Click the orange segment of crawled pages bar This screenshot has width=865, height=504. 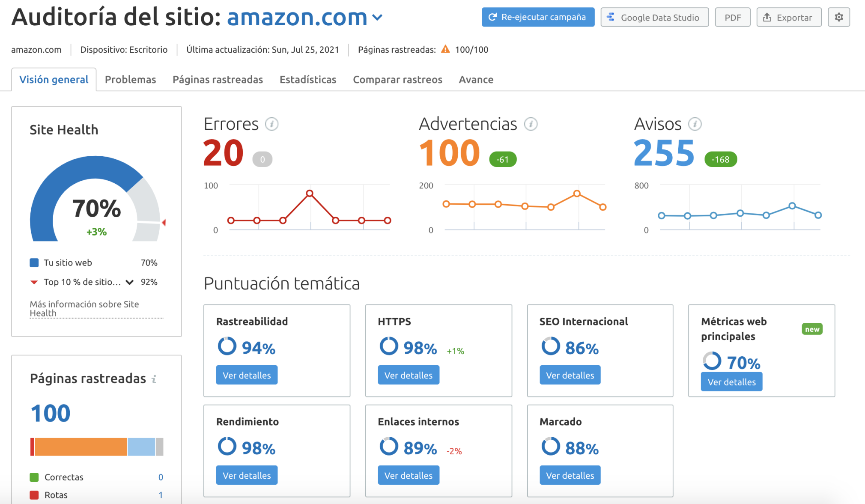pyautogui.click(x=81, y=447)
